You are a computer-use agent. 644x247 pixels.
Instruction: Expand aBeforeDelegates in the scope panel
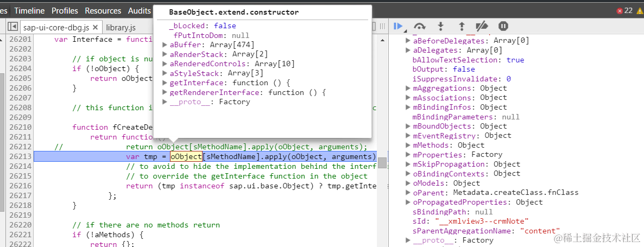[x=408, y=41]
